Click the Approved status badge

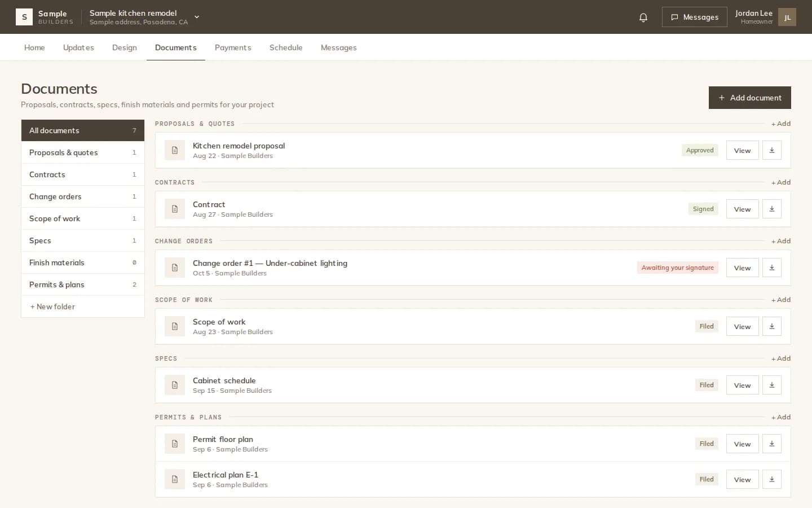pos(700,150)
